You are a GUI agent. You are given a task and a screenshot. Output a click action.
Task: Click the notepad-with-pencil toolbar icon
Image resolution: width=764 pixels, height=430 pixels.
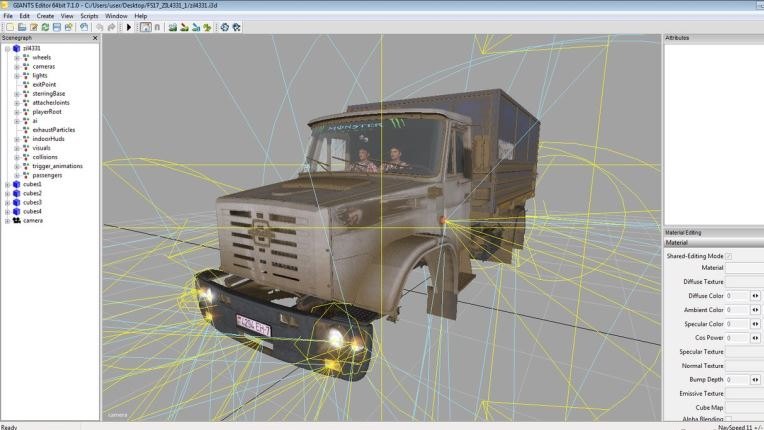(x=34, y=27)
